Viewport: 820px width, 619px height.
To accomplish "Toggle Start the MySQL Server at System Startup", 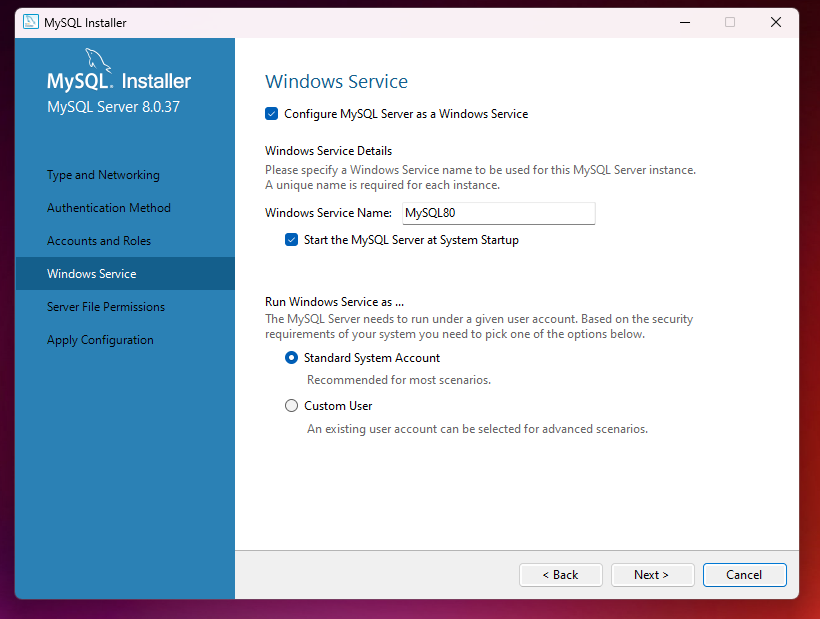I will coord(291,239).
